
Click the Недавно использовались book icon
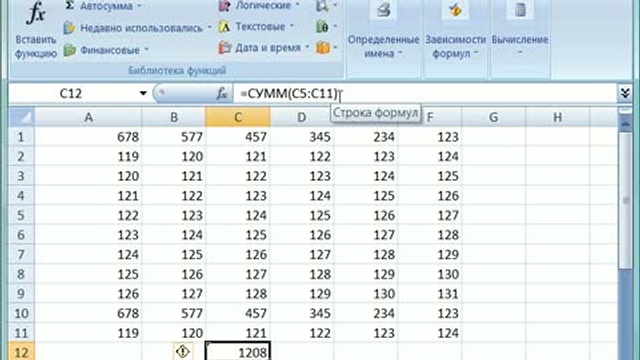[x=70, y=28]
